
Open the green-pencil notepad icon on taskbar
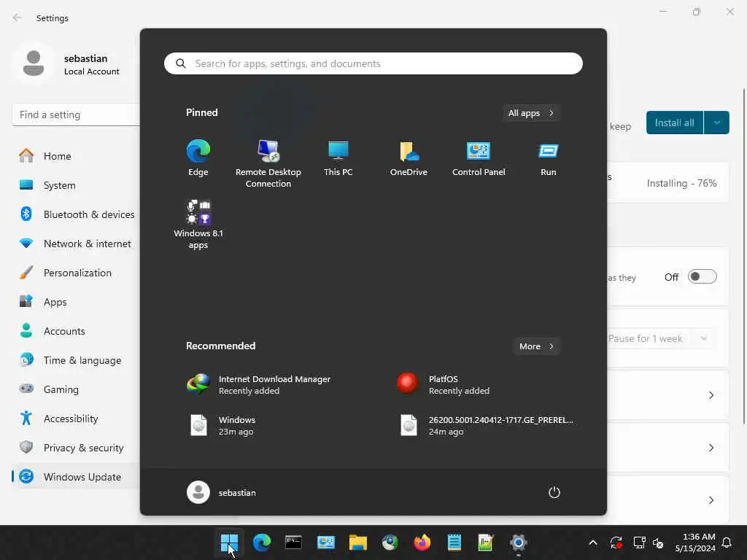486,542
